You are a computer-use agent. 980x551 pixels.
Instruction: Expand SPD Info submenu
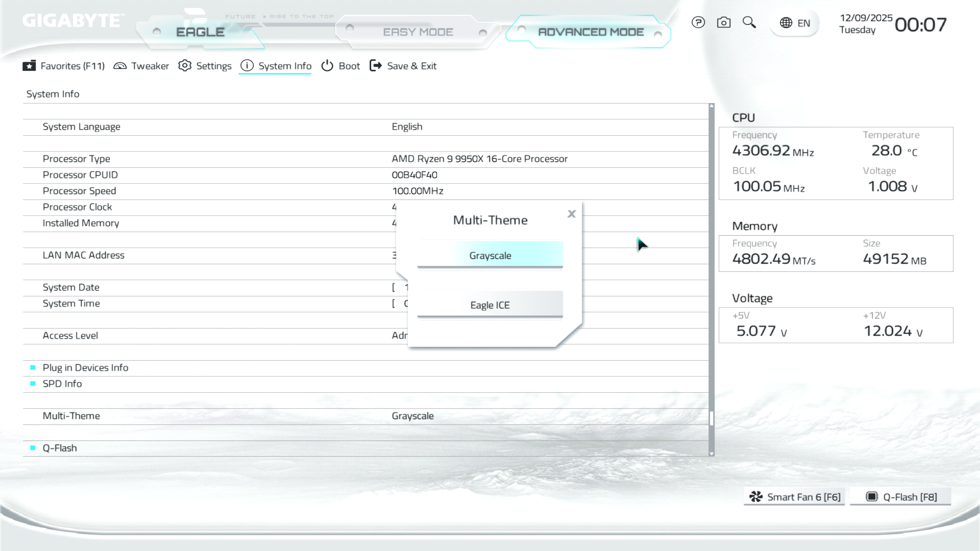point(62,384)
